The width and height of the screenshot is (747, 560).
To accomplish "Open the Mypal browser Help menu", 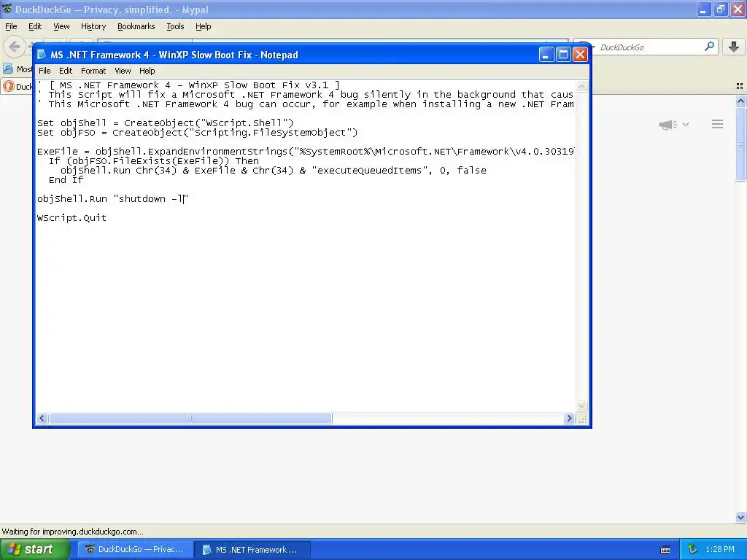I will point(203,26).
